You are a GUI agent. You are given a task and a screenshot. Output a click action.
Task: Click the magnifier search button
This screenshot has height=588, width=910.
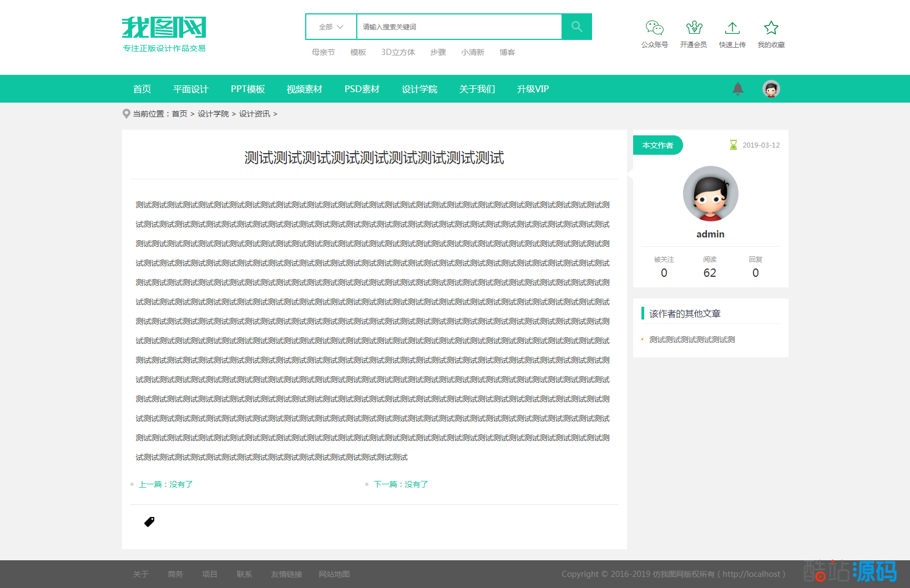tap(577, 27)
